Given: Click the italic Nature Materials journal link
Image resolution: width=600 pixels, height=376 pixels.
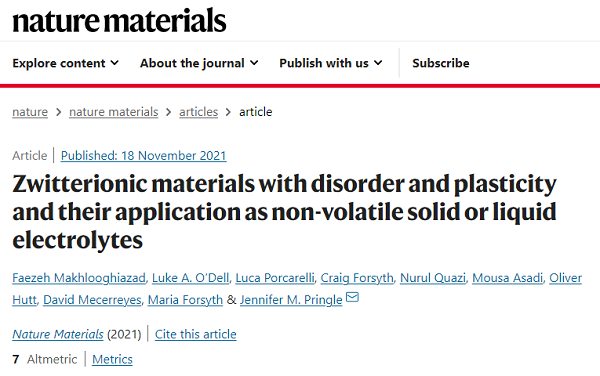Looking at the screenshot, I should [58, 334].
